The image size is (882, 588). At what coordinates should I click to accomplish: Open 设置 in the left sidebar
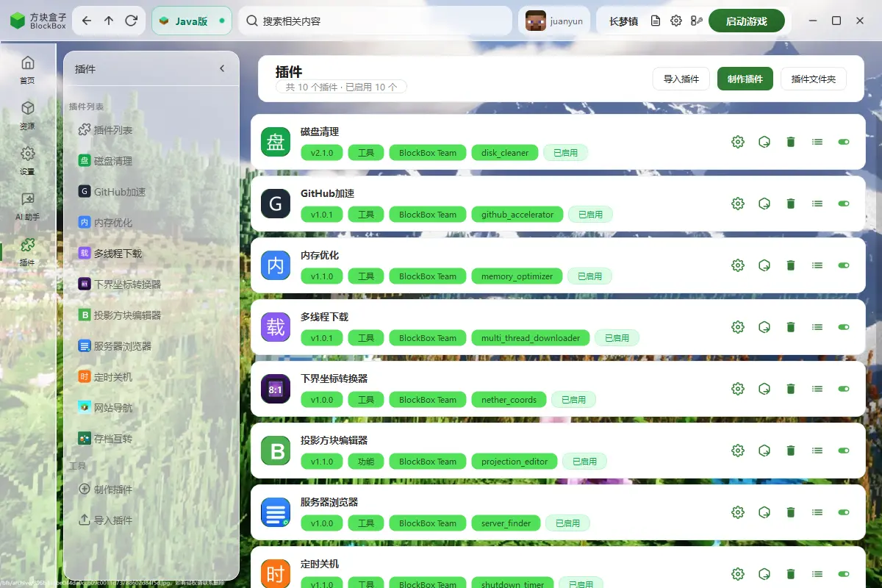tap(27, 161)
